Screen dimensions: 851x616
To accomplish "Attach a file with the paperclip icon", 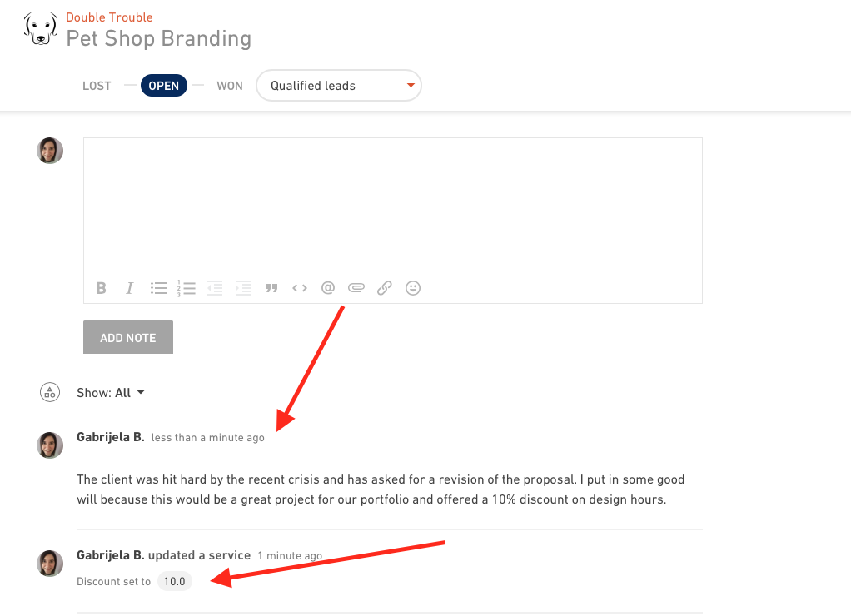I will pos(356,288).
